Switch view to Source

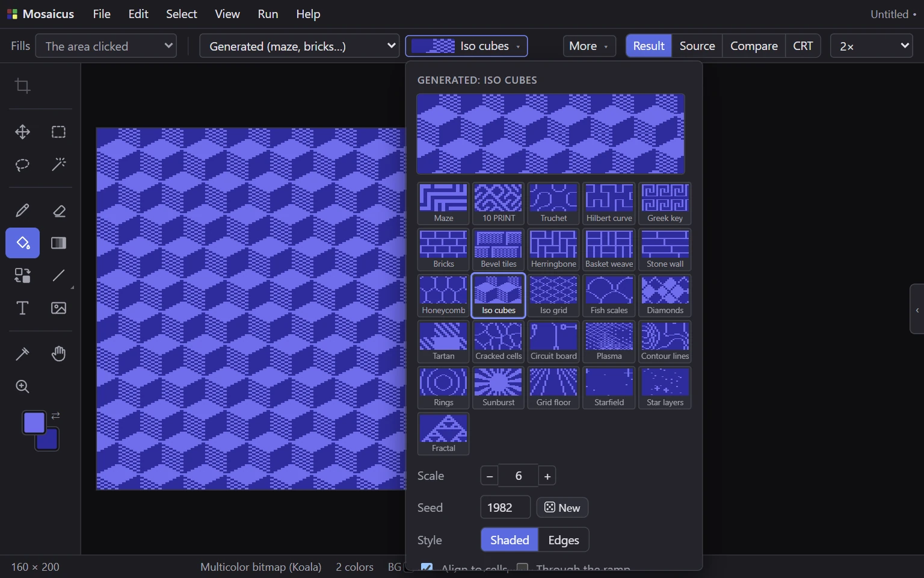point(697,46)
